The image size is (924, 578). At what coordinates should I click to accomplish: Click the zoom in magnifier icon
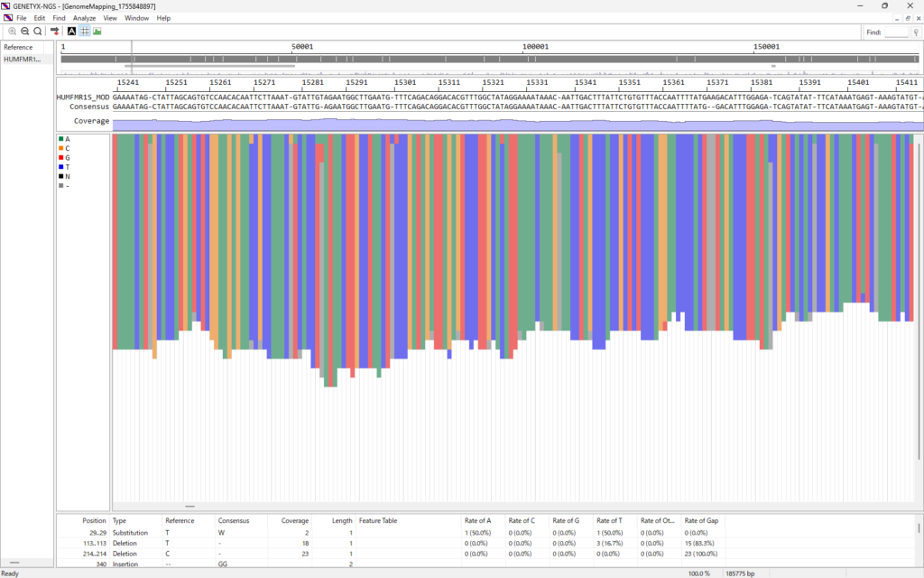click(x=13, y=31)
